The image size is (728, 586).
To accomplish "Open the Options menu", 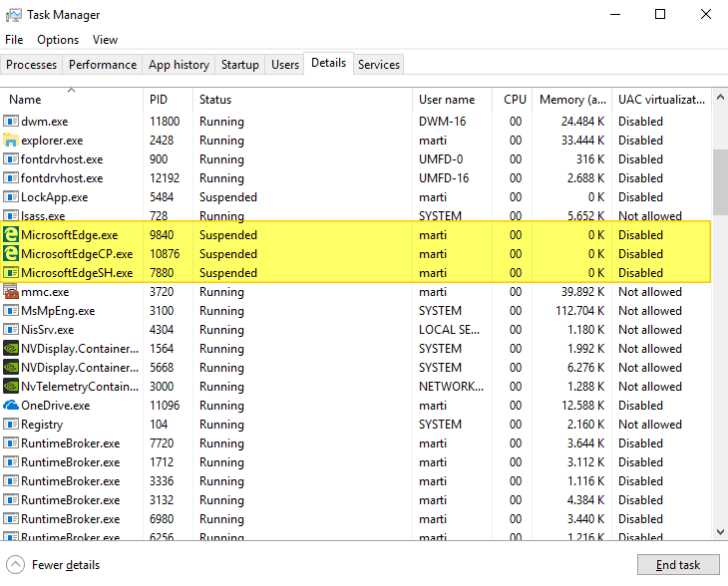I will coord(58,40).
